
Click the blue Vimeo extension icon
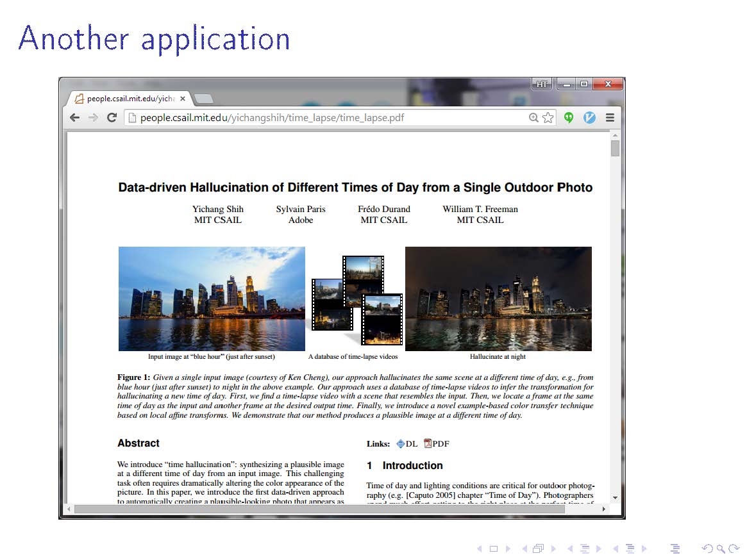[x=589, y=118]
